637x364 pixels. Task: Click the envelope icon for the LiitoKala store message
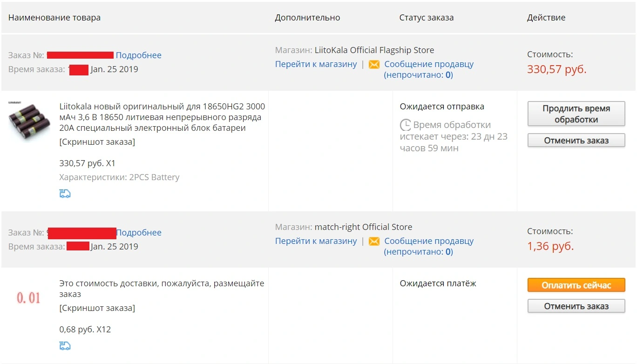374,65
